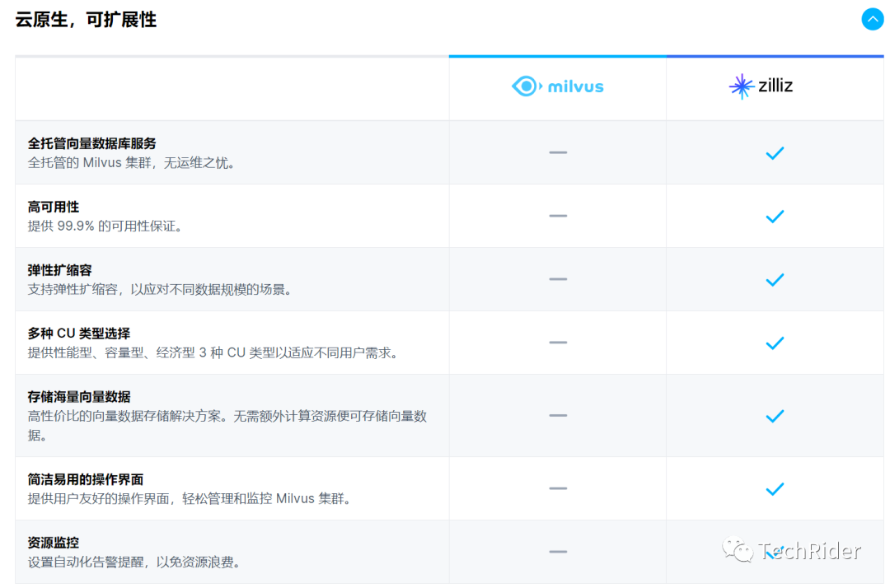Screen dimensions: 890x588
Task: Click the description 提供用户友好的操作界面，轻松管理和监控 Milvus 集群。
Action: tap(190, 499)
